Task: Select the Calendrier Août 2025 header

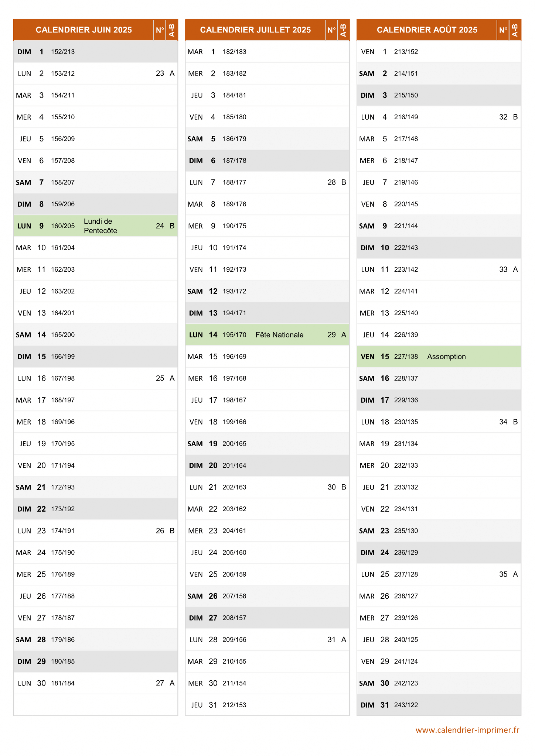Action: (x=427, y=30)
